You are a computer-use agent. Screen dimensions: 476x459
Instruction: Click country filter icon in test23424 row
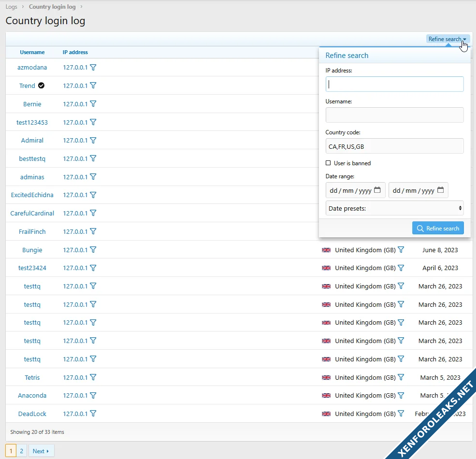pos(401,268)
